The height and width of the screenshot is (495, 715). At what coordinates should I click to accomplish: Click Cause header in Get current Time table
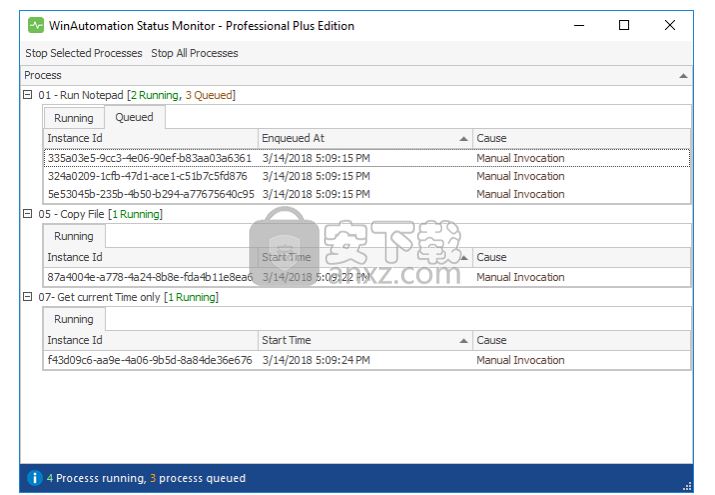click(581, 340)
